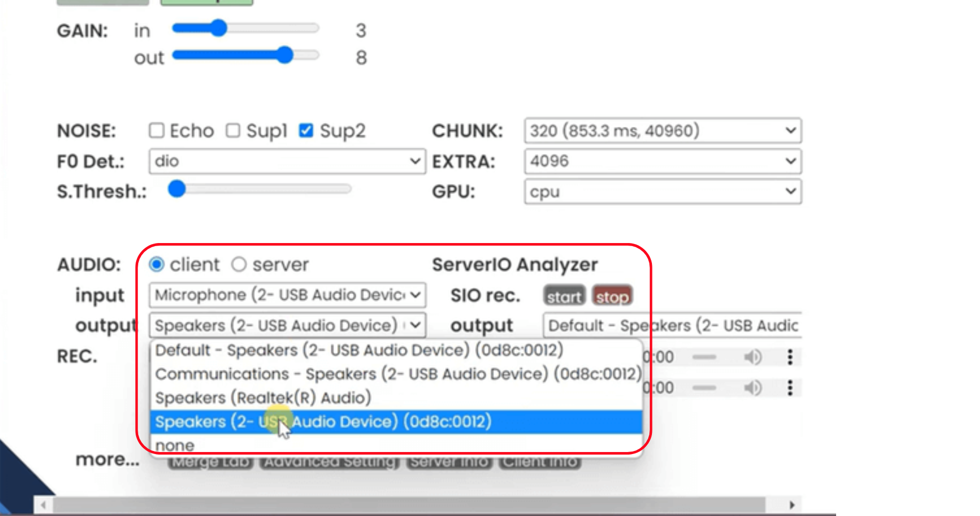980x516 pixels.
Task: Open the Advanced Setting panel
Action: click(329, 461)
